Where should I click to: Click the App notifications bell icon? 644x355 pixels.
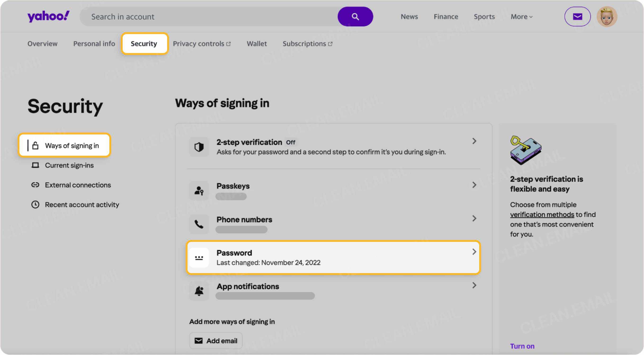(x=199, y=291)
